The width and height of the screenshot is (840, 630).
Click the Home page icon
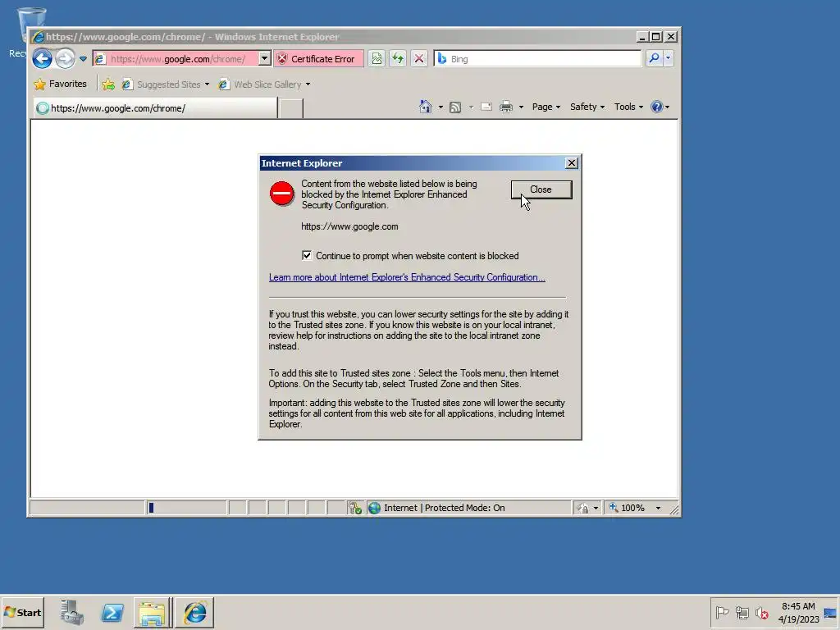(x=426, y=107)
